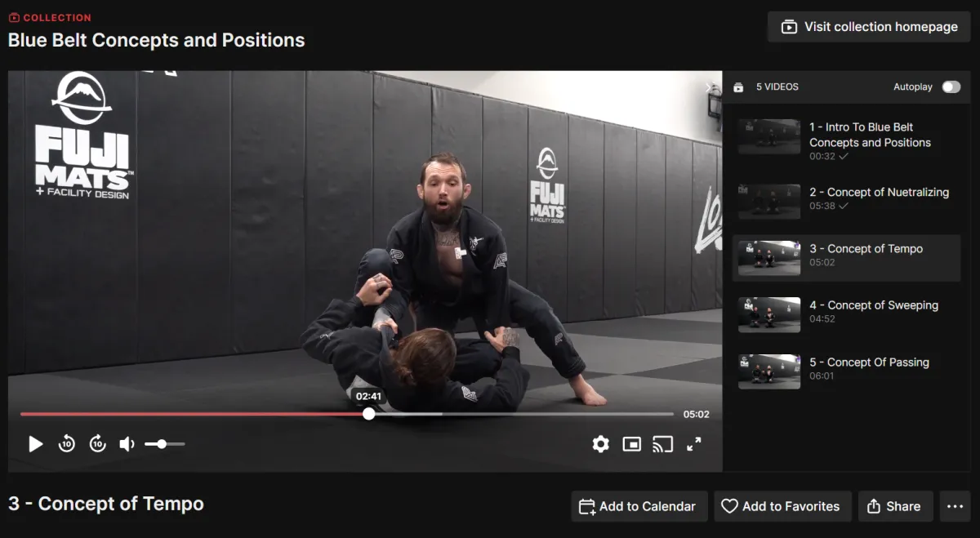Select '5 - Concept Of Passing' from playlist
The width and height of the screenshot is (980, 538).
[x=846, y=371]
